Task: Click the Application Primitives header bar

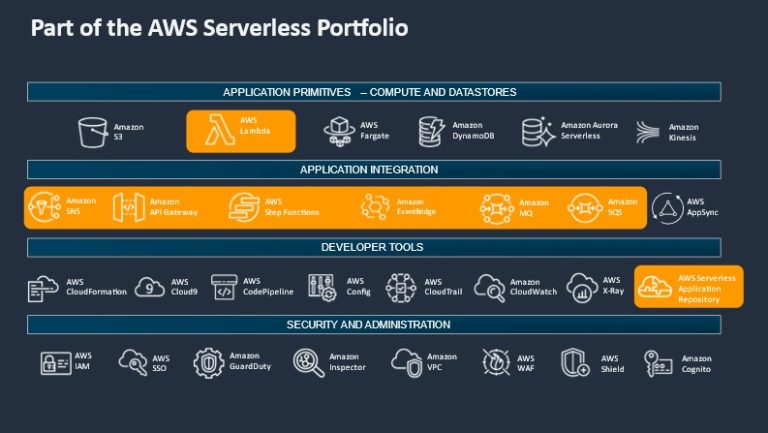Action: pyautogui.click(x=374, y=92)
